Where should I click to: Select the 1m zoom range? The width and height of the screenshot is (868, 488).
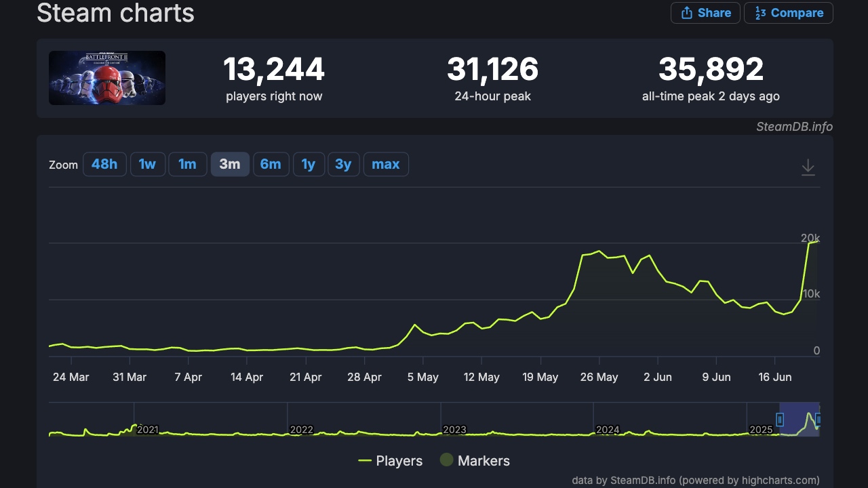tap(187, 164)
